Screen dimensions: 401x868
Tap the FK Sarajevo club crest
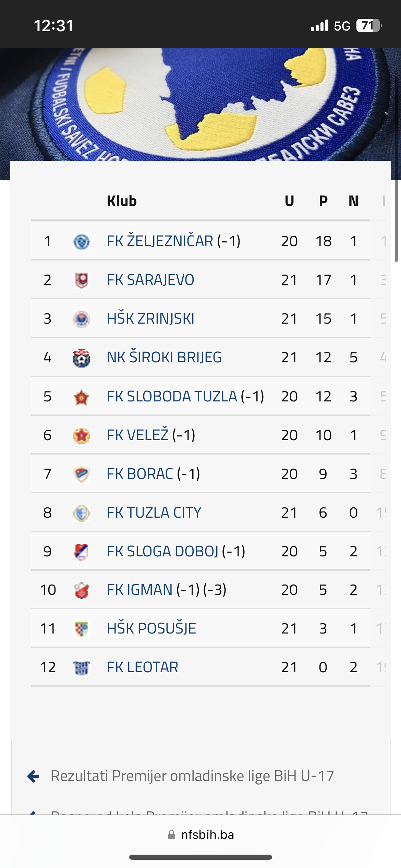(82, 280)
